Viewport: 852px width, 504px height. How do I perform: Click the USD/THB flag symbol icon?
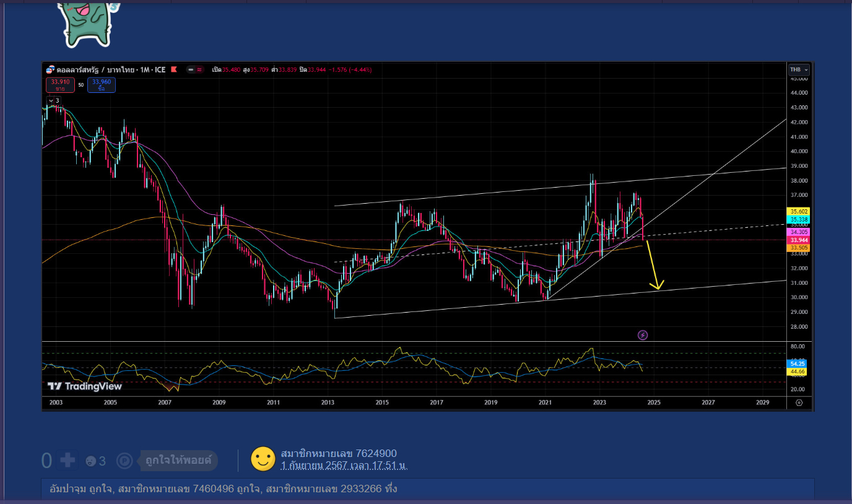pyautogui.click(x=51, y=70)
